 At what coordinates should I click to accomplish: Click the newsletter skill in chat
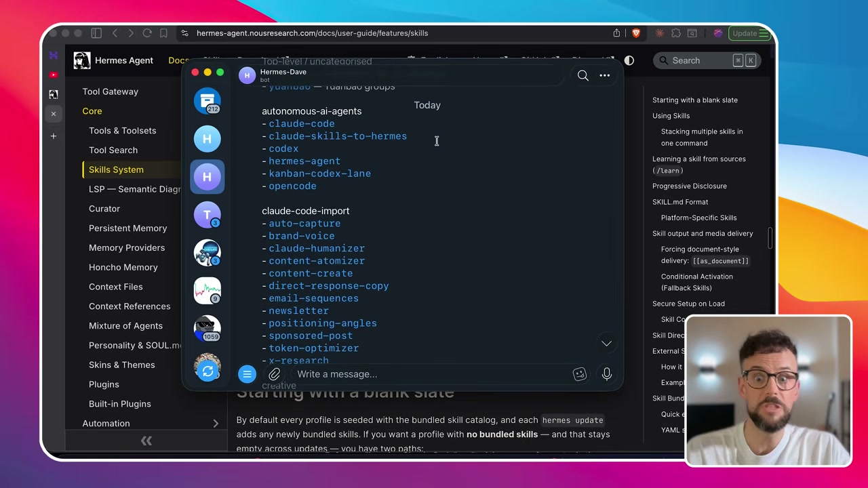[298, 310]
